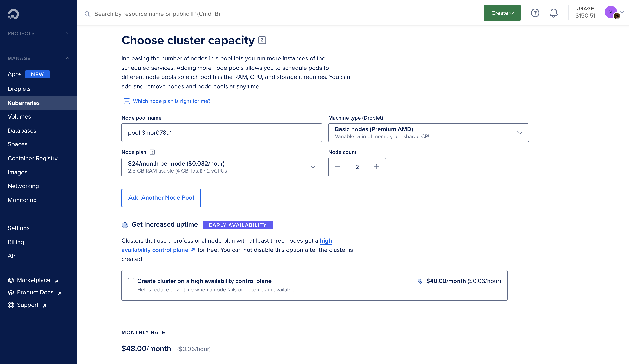629x364 pixels.
Task: Open Droplets in the sidebar
Action: pyautogui.click(x=19, y=89)
